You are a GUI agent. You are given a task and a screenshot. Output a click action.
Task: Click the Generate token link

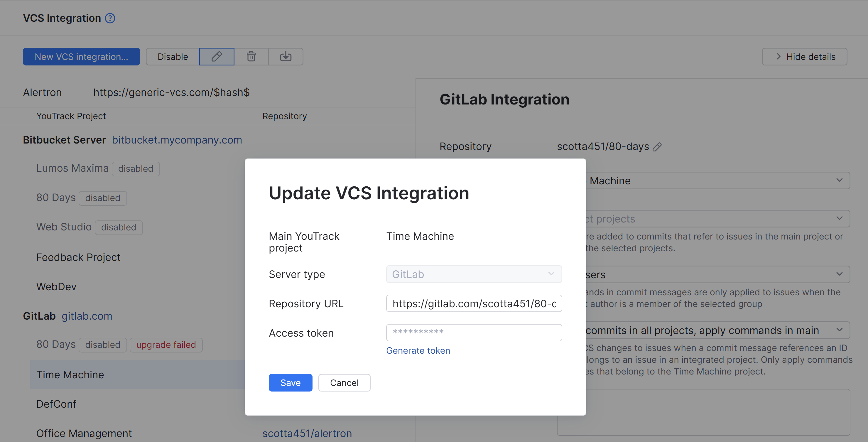pyautogui.click(x=418, y=351)
